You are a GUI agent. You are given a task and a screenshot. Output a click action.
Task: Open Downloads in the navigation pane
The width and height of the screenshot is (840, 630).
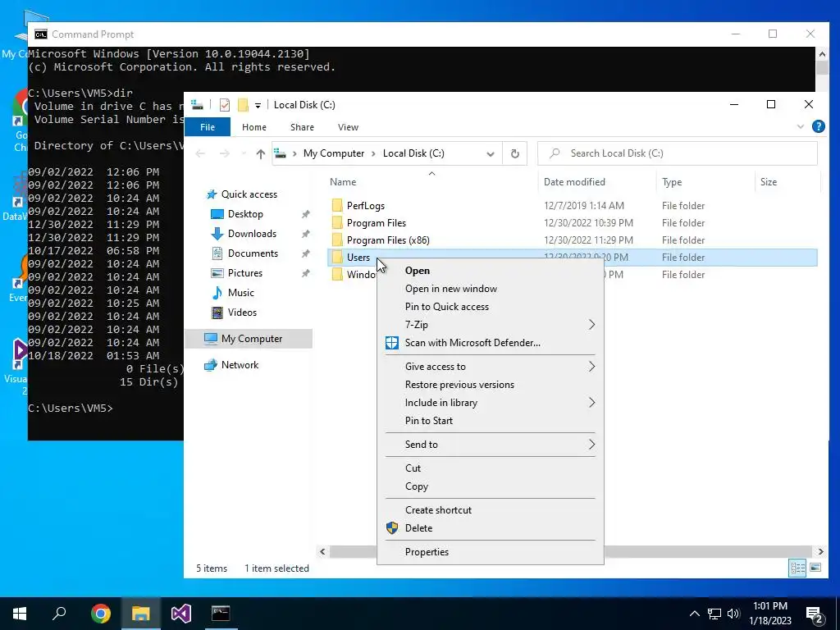[x=252, y=234]
